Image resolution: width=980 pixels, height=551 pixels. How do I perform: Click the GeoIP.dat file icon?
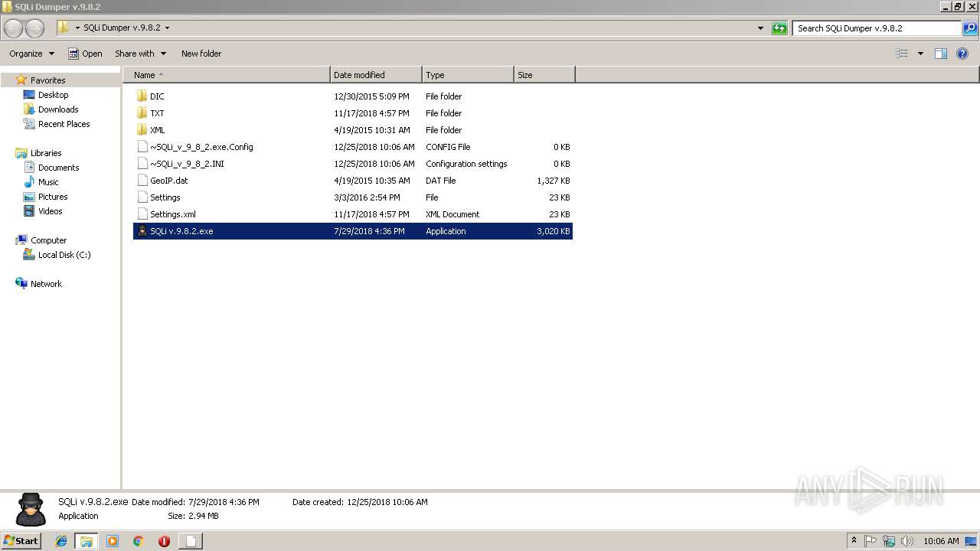142,181
